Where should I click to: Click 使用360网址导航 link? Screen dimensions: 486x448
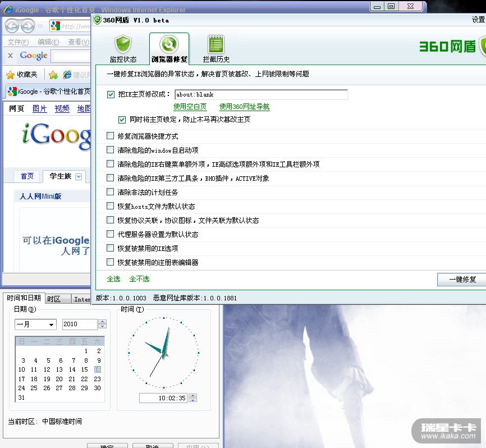tap(244, 107)
